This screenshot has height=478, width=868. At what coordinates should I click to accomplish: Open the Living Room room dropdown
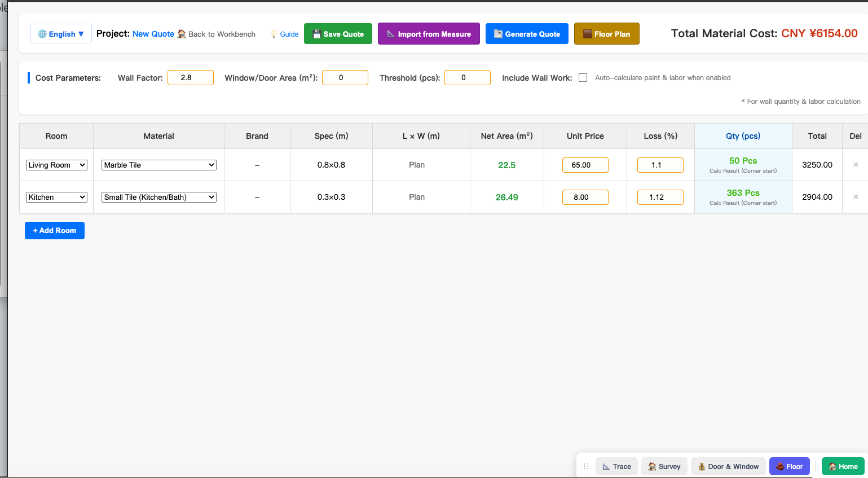56,165
